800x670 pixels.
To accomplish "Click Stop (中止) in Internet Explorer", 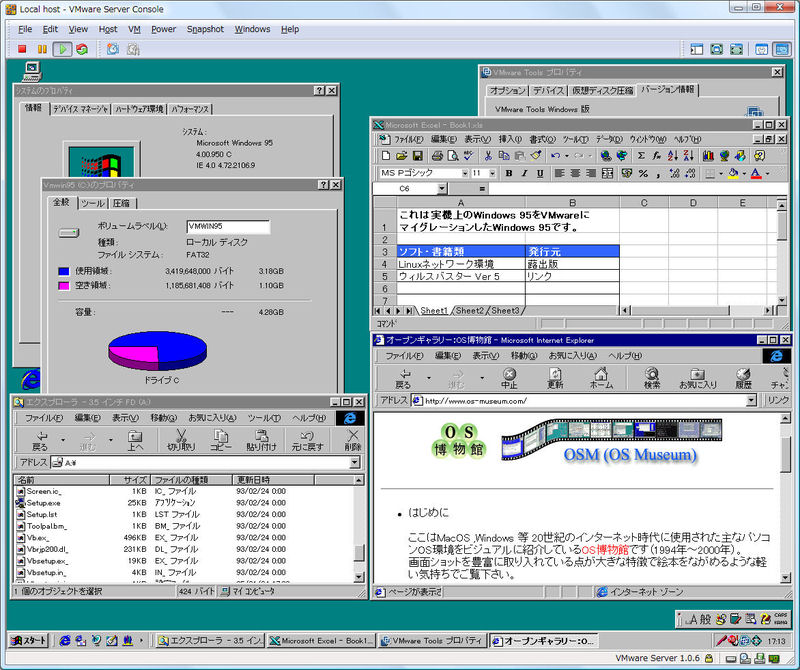I will pos(509,378).
